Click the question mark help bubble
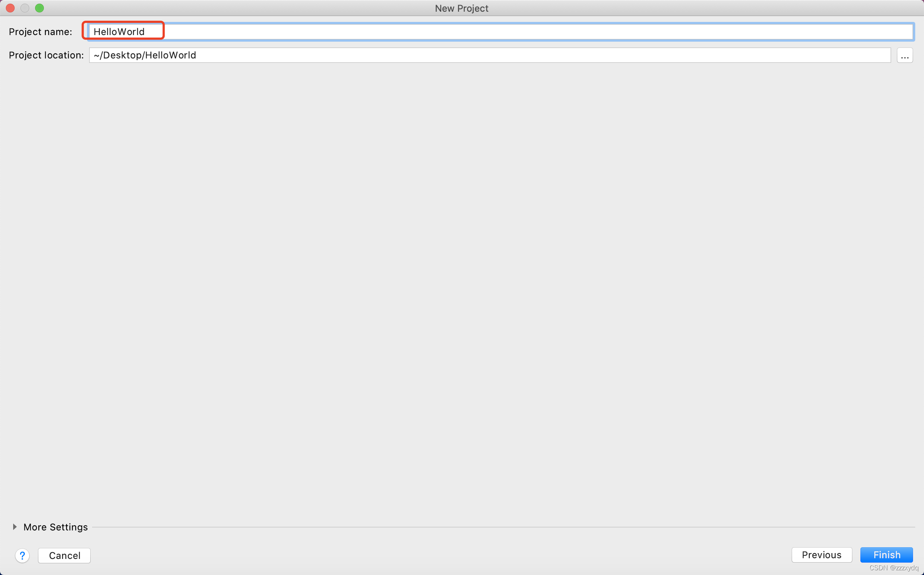The image size is (924, 575). [22, 555]
